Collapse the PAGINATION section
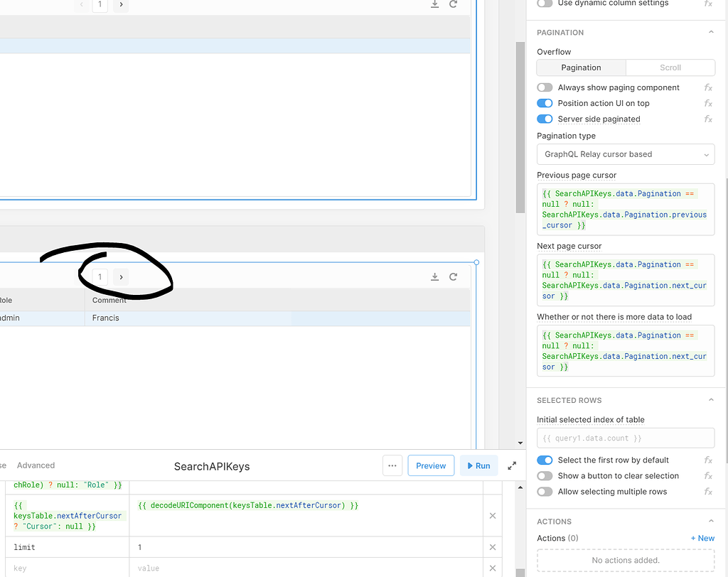The image size is (728, 577). 711,33
